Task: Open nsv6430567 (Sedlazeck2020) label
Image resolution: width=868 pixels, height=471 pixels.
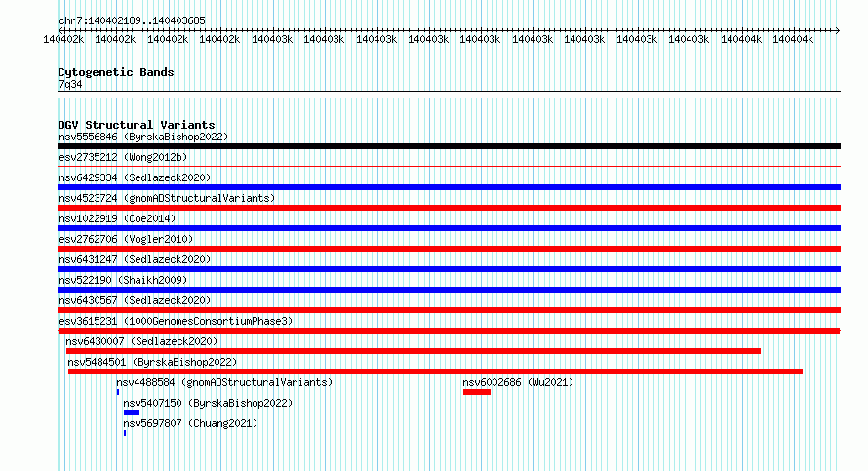Action: pos(135,300)
